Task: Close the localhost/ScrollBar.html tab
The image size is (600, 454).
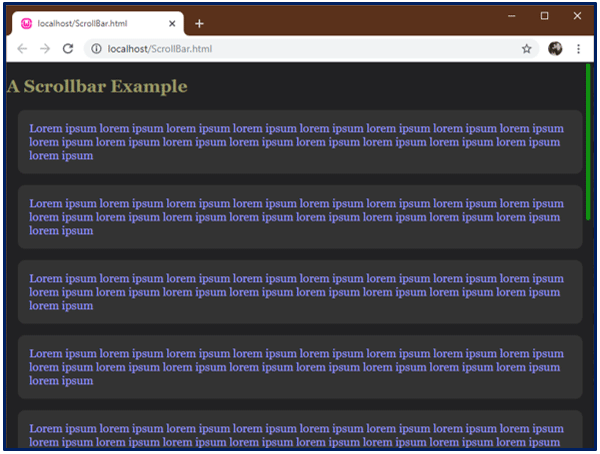Action: pos(172,24)
